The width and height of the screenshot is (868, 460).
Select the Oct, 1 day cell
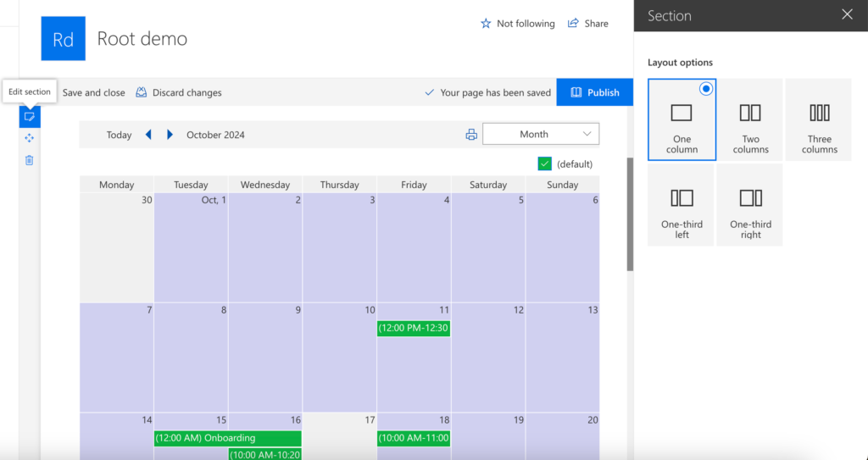click(191, 247)
